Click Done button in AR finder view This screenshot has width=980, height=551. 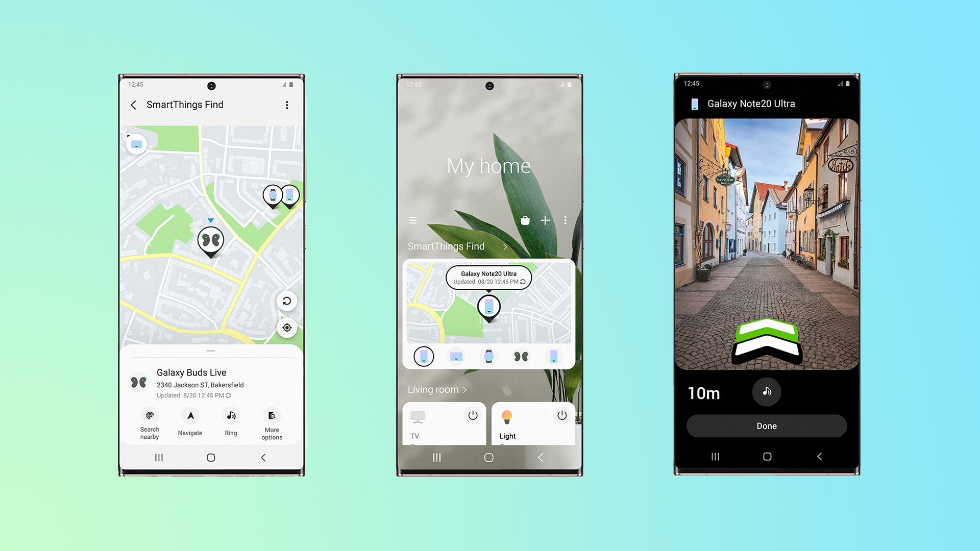click(x=767, y=426)
